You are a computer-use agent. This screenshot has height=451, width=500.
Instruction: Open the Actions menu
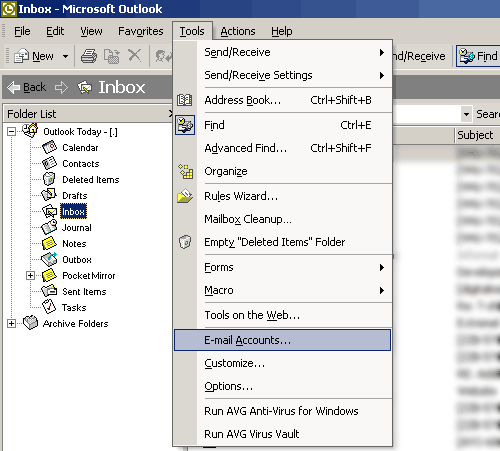pyautogui.click(x=238, y=31)
